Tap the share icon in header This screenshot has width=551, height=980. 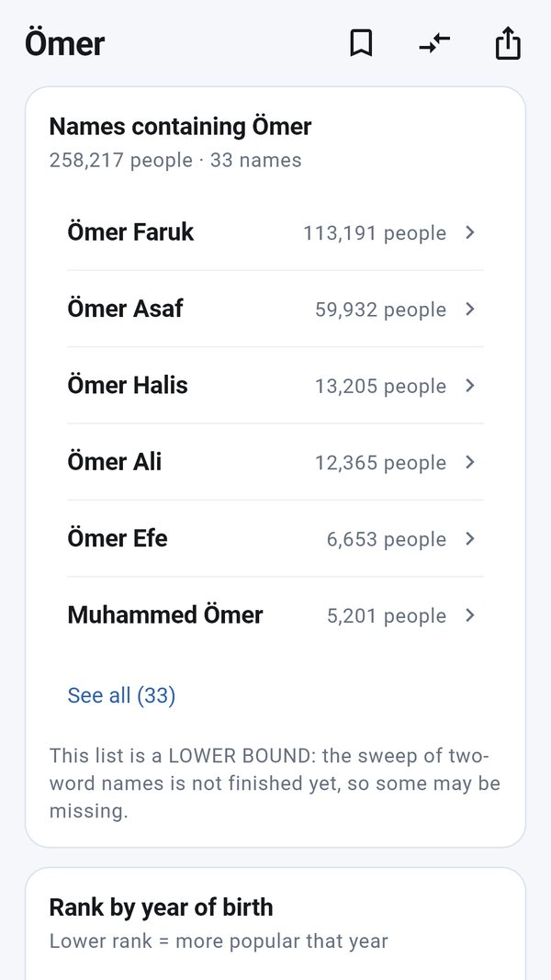point(508,43)
